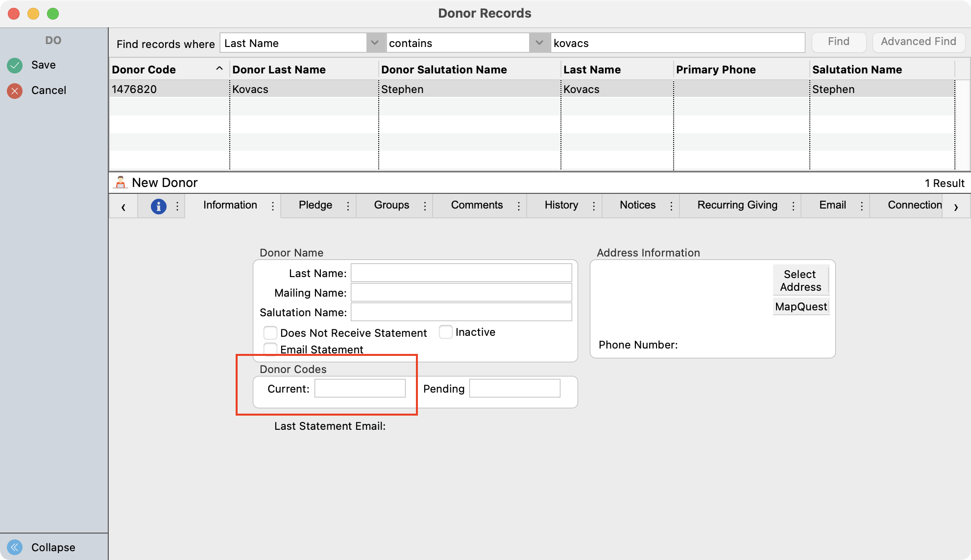Open the contains operator dropdown
971x560 pixels.
click(x=539, y=43)
